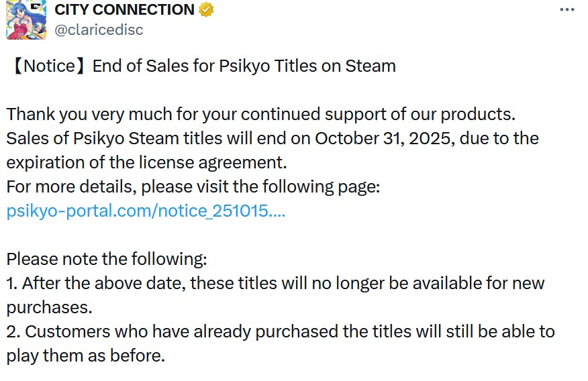Open the CITY CONNECTION profile avatar

pos(26,19)
